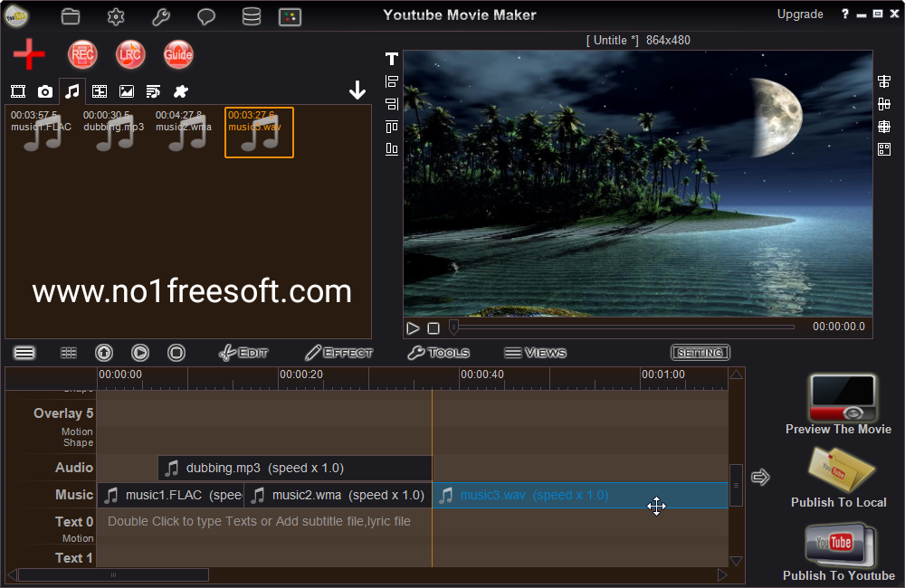Switch to the lyric list note tab

click(x=153, y=91)
